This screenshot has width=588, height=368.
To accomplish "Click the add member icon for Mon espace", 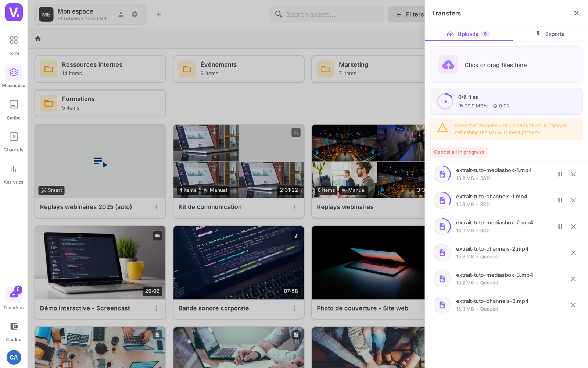I will (x=120, y=14).
